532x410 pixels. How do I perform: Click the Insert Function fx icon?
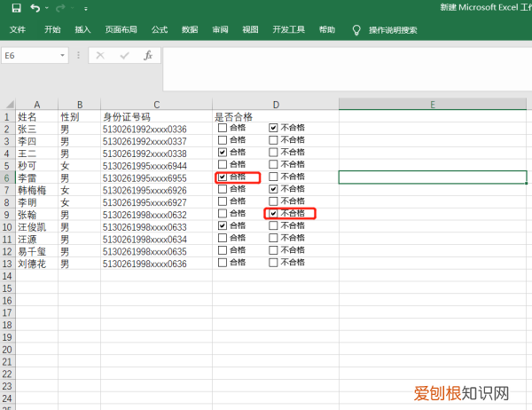click(148, 55)
